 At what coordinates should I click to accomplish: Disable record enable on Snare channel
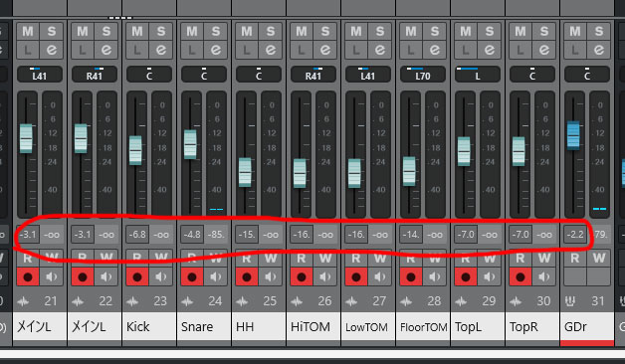coord(192,276)
